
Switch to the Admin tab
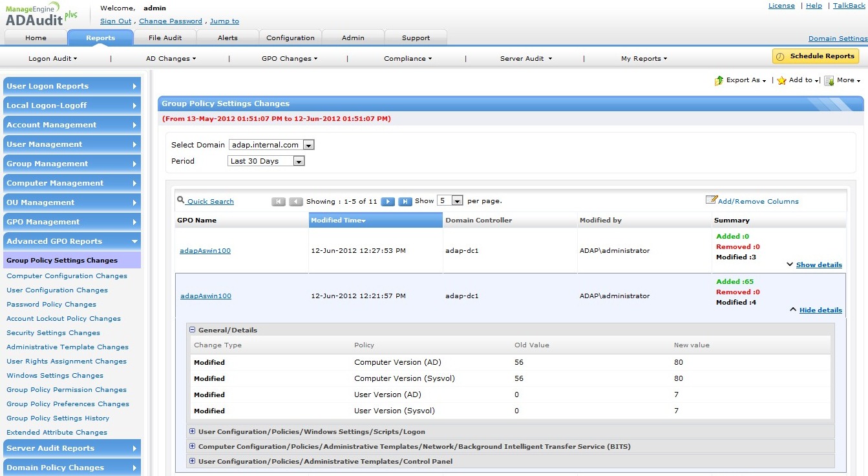[x=353, y=38]
